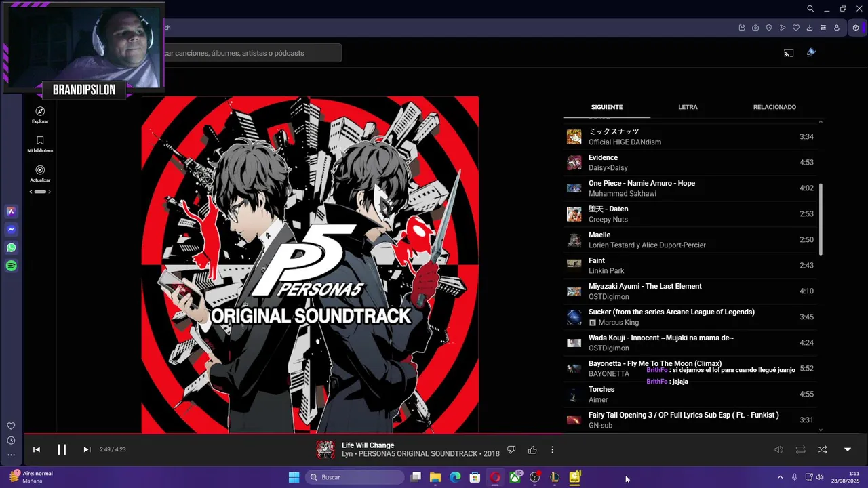Play One Piece - Namie Amuro - Hope
This screenshot has height=488, width=868.
pyautogui.click(x=692, y=188)
